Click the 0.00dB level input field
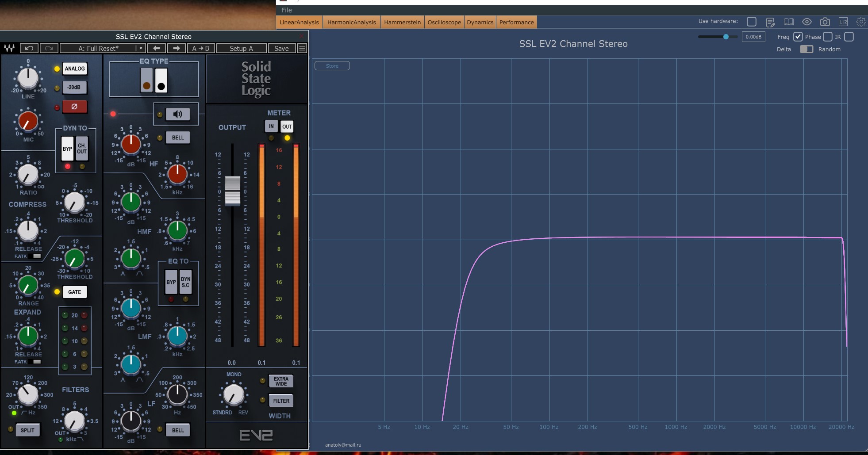The image size is (868, 455). (x=753, y=37)
